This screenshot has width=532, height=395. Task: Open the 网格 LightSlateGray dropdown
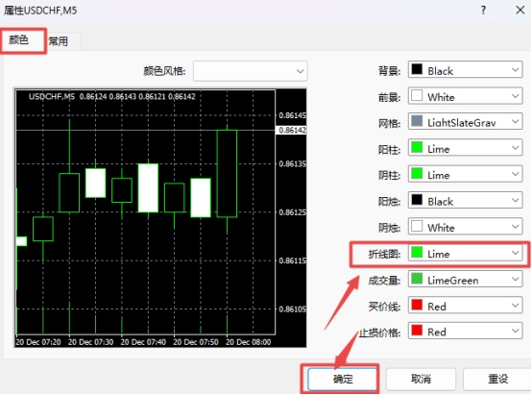point(465,122)
